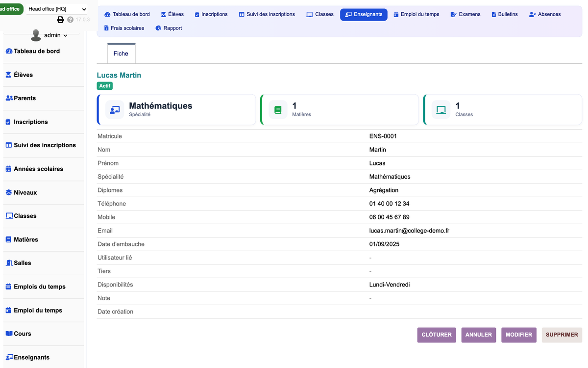Select Classes in the top navigation
This screenshot has height=368, width=588.
(320, 14)
